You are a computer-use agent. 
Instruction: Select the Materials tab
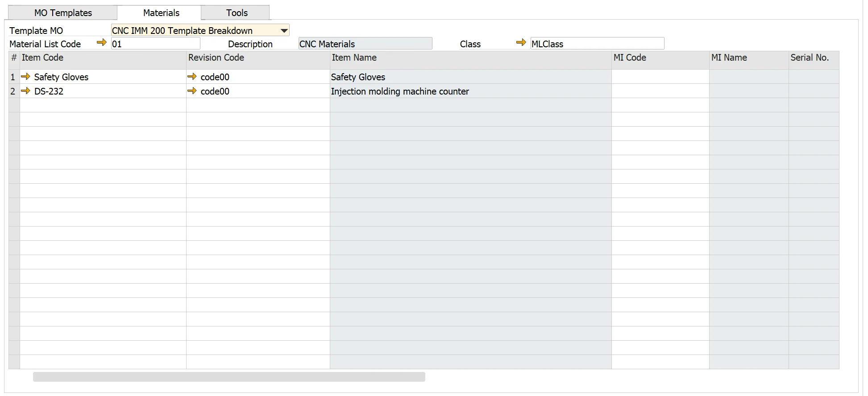pos(161,13)
